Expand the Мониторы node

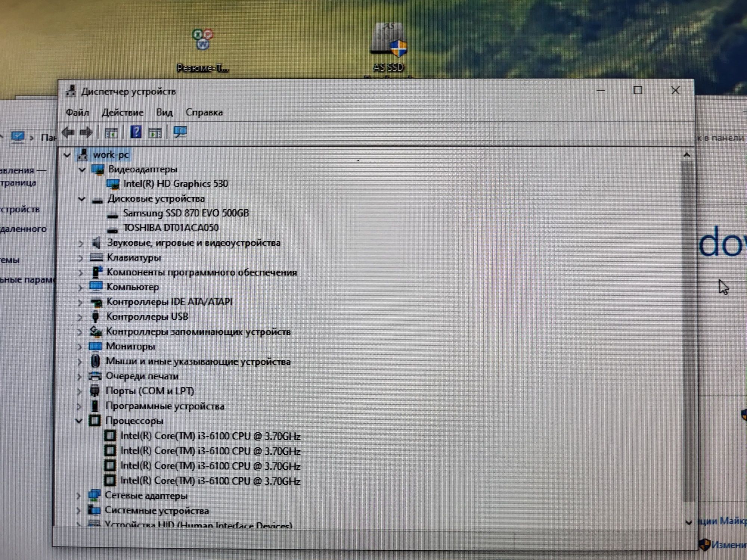(x=80, y=347)
